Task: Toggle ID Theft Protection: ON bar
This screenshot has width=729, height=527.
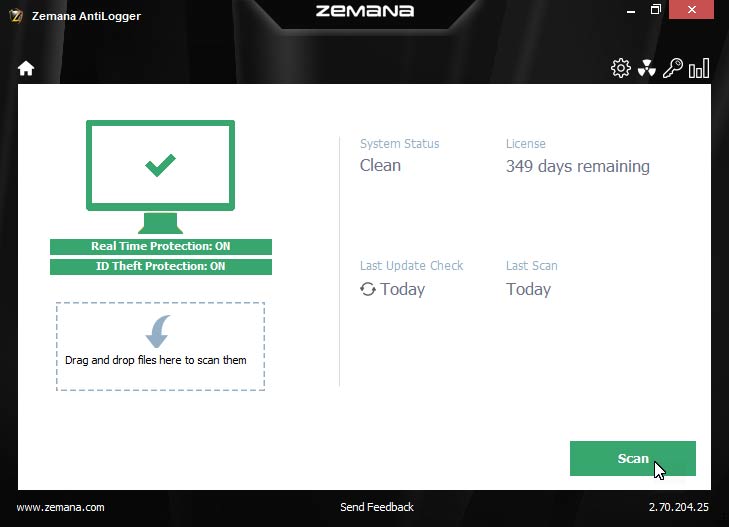Action: (161, 266)
